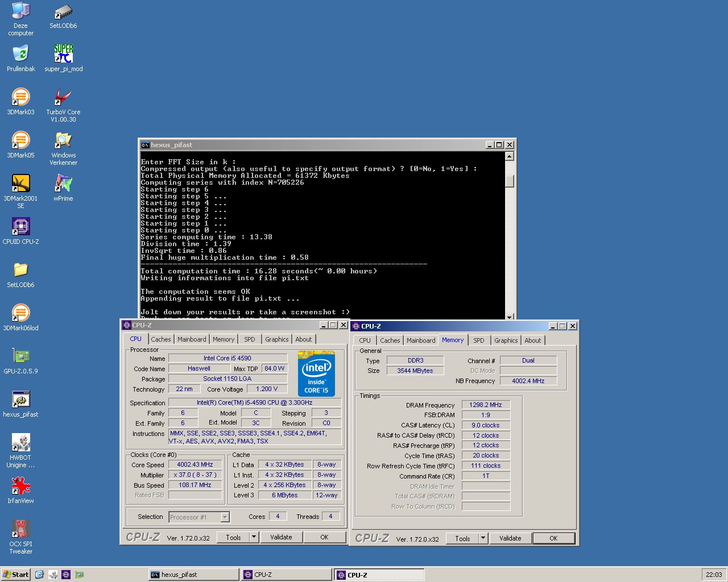
Task: Click the Intel Core i5 logo image
Action: pos(316,373)
